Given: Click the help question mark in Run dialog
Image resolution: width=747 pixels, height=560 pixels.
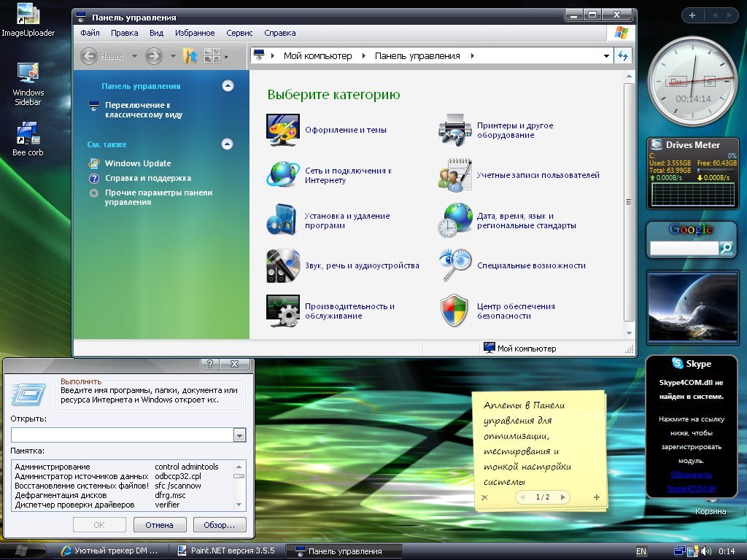Looking at the screenshot, I should (x=210, y=364).
